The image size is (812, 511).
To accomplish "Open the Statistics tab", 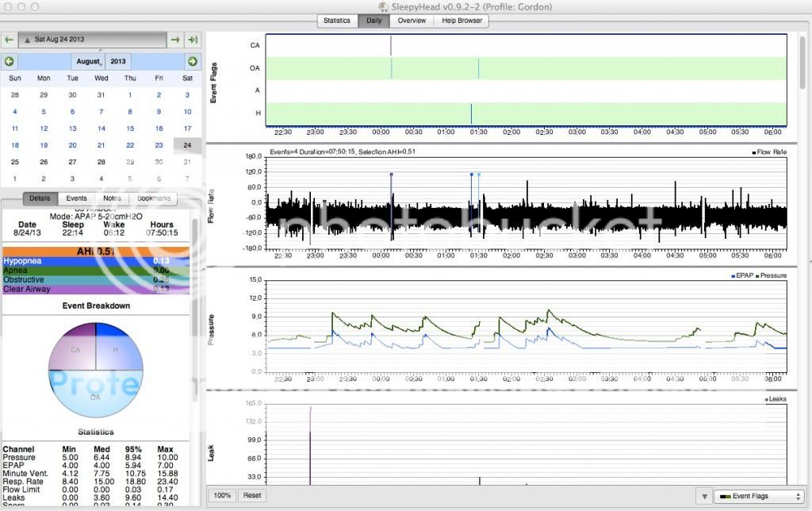I will [337, 21].
